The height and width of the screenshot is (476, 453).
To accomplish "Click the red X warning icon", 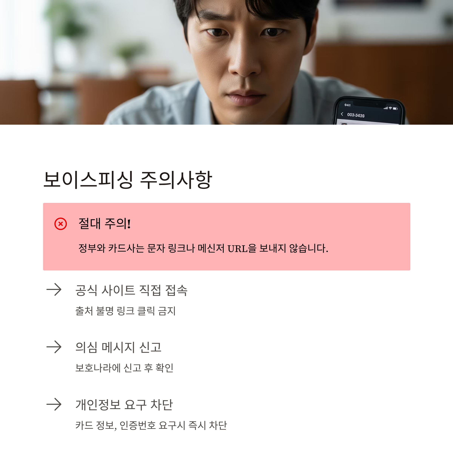I will click(x=61, y=224).
